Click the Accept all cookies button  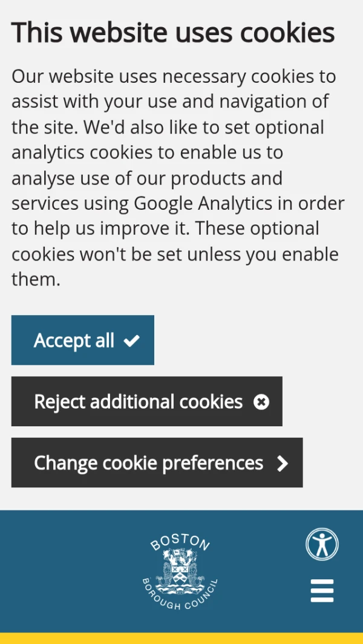coord(82,340)
